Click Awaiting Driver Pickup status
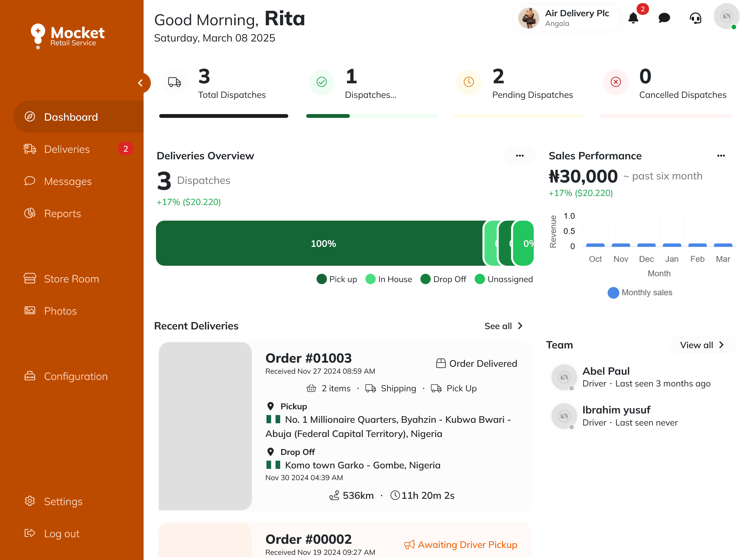This screenshot has width=748, height=560. click(461, 545)
